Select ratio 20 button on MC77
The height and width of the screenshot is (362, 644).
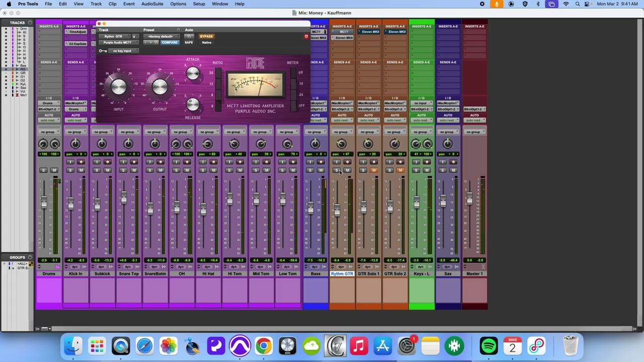coord(218,73)
